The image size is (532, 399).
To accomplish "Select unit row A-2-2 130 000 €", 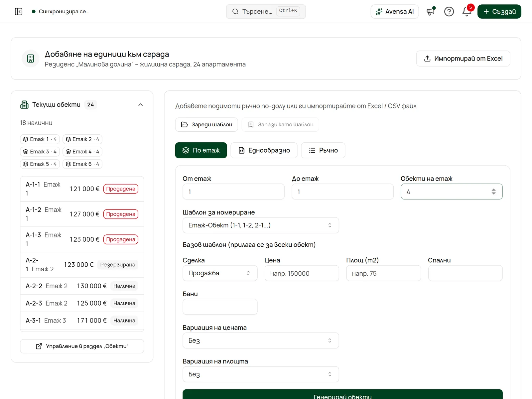I will (x=82, y=286).
